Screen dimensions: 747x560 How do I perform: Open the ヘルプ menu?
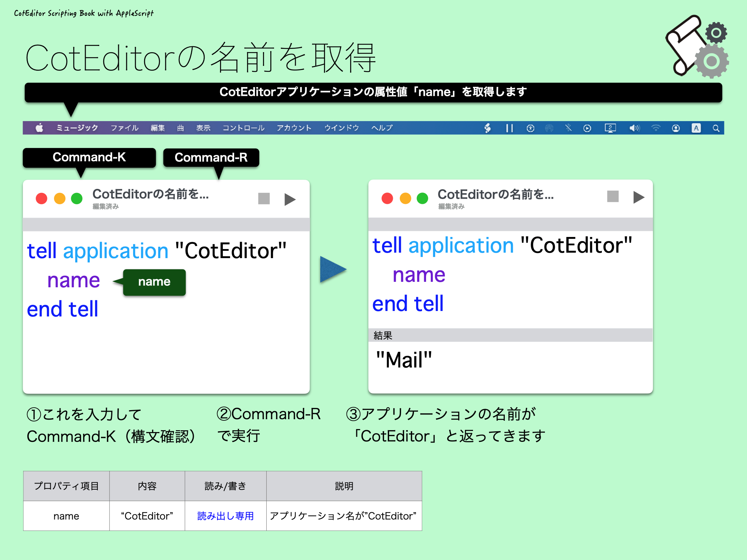382,128
